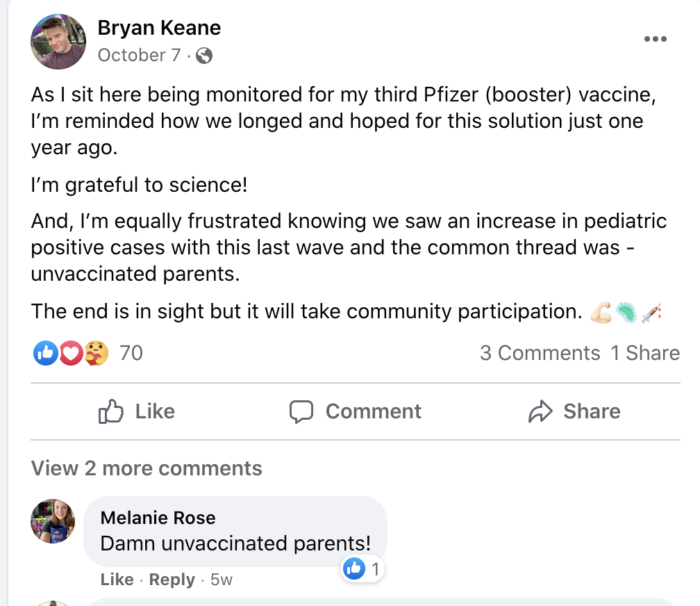The width and height of the screenshot is (700, 606).
Task: Click the public globe privacy icon
Action: click(204, 56)
